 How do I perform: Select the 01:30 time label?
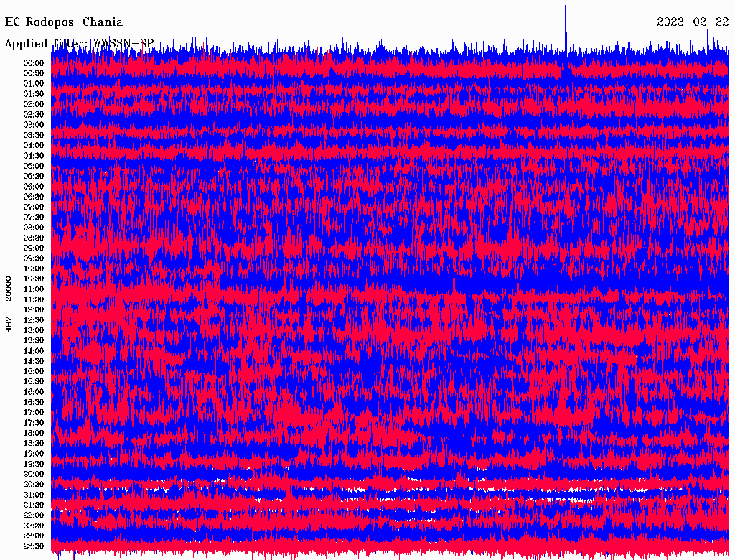pos(34,94)
